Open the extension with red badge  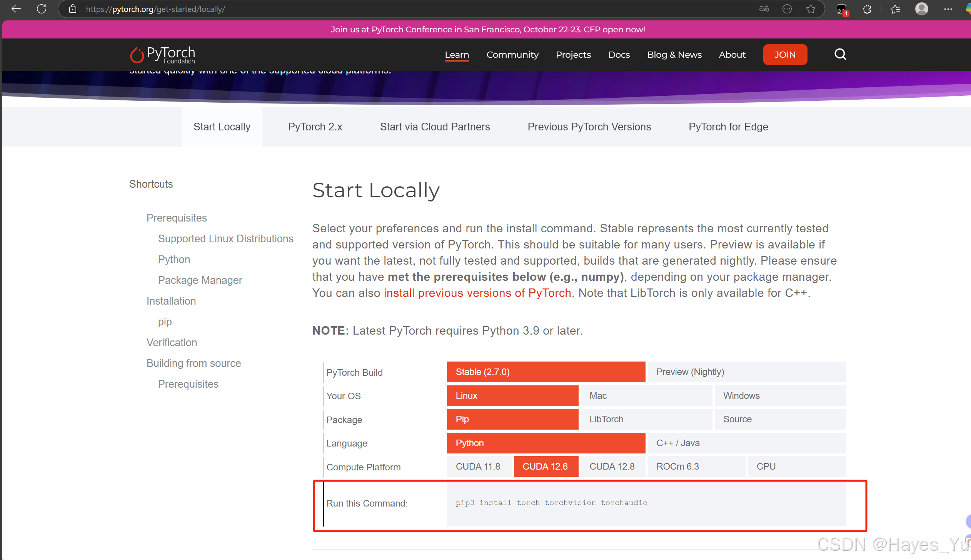842,9
